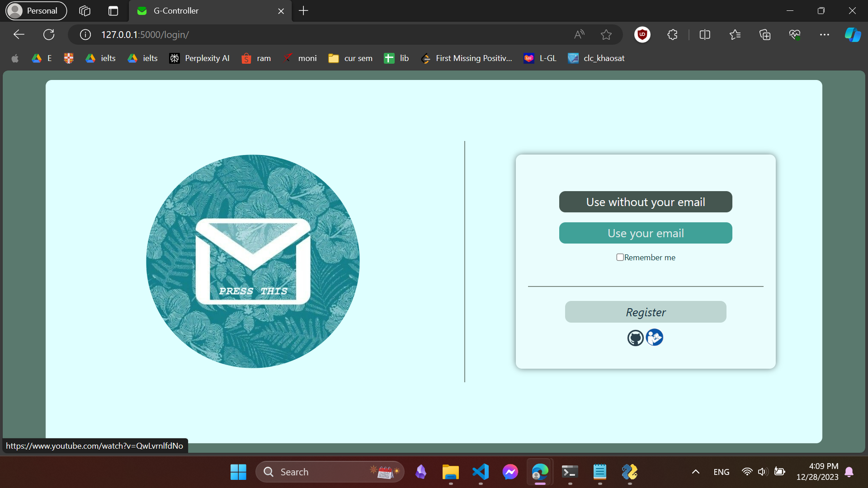Open Perplexity AI bookmark
The height and width of the screenshot is (488, 868).
pyautogui.click(x=199, y=58)
